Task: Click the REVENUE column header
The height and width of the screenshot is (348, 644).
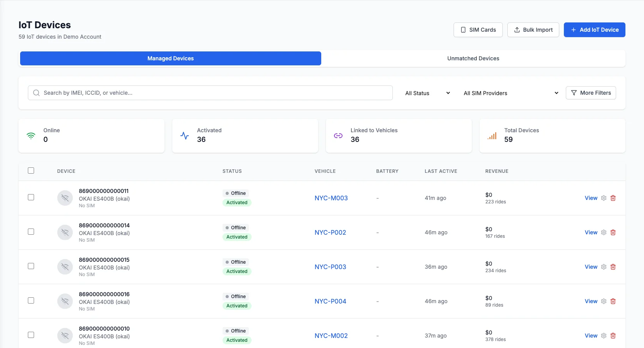Action: tap(497, 171)
